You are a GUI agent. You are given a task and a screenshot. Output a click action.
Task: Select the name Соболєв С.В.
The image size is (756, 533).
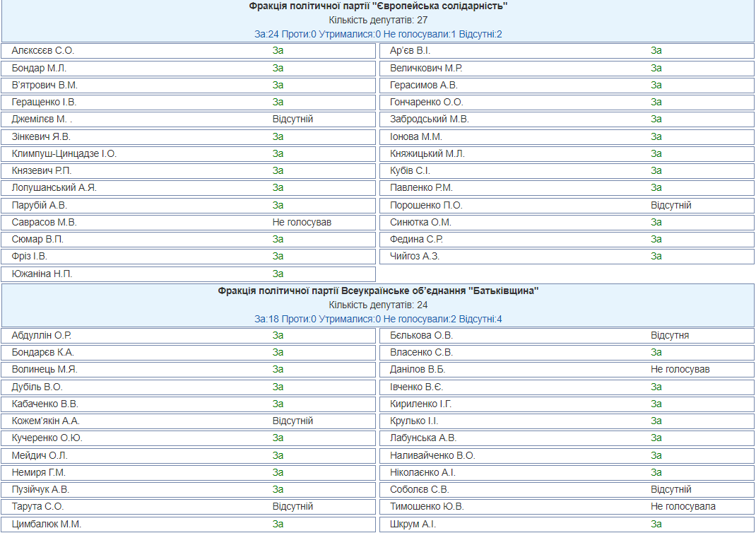[x=420, y=489]
